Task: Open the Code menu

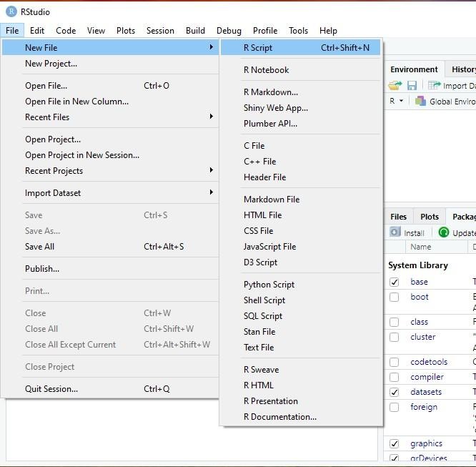Action: pos(66,31)
